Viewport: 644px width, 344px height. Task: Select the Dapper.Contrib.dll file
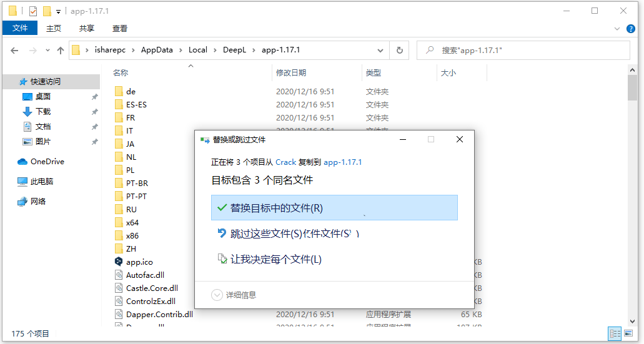pos(159,315)
